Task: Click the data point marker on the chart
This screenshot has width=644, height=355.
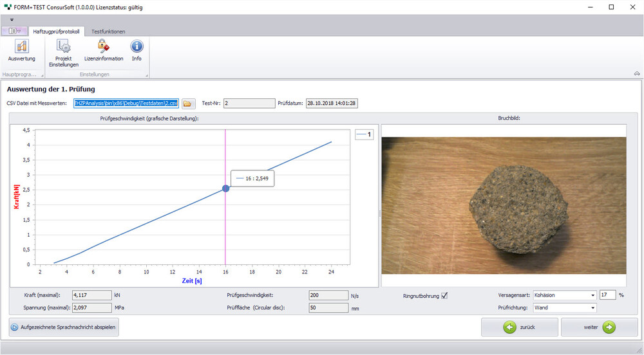Action: click(225, 188)
